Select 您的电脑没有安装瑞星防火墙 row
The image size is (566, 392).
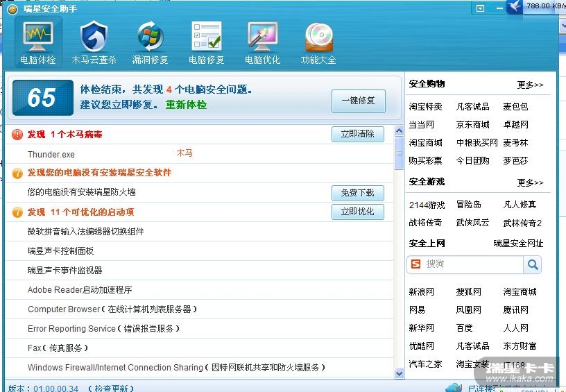(199, 192)
